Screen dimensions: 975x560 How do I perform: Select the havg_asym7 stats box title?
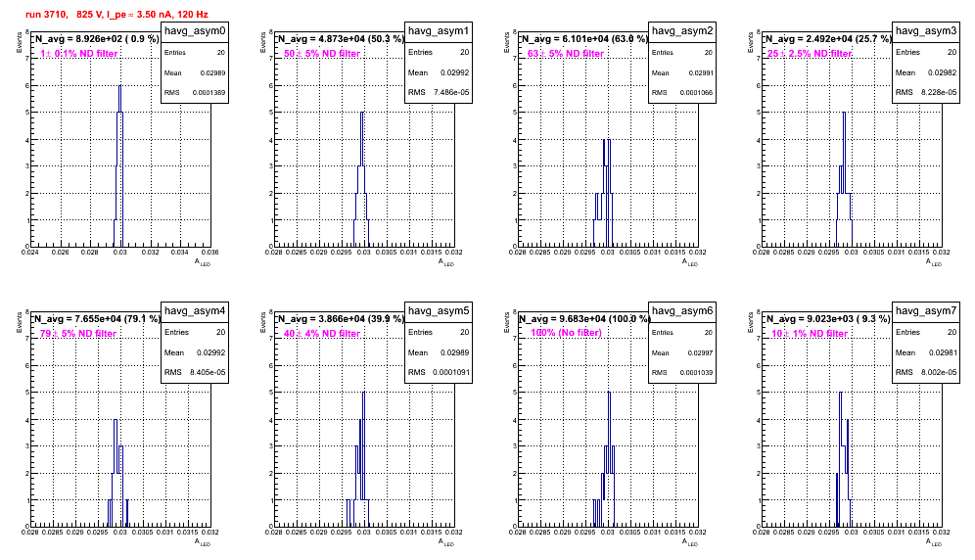point(926,311)
